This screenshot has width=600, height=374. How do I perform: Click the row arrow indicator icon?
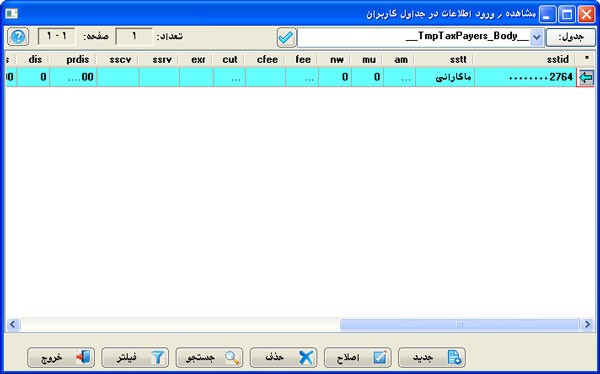(585, 77)
